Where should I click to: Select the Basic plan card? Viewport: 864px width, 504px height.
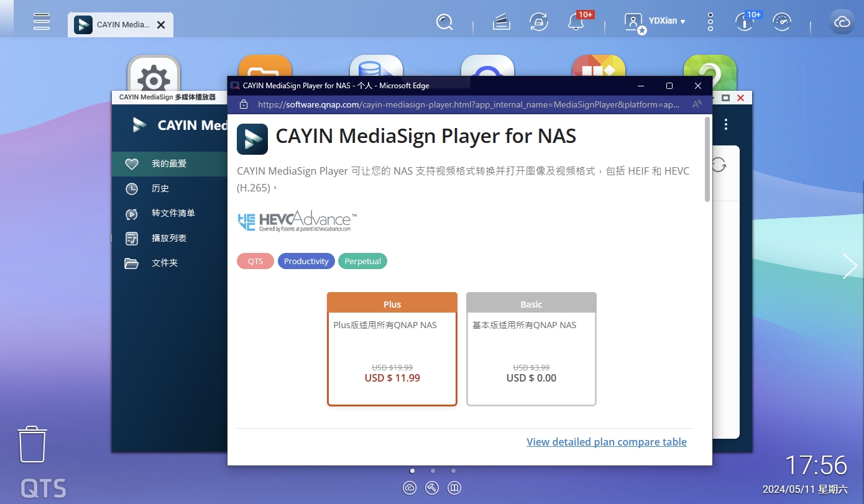pyautogui.click(x=531, y=349)
